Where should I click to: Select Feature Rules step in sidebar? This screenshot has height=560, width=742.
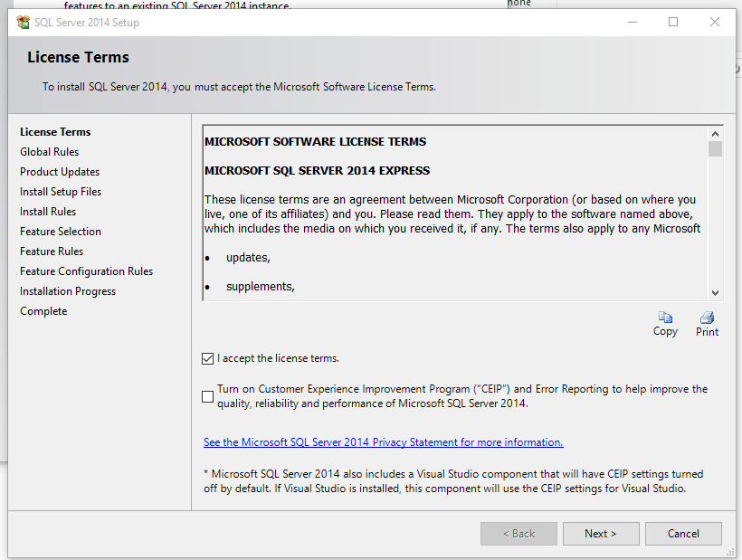pyautogui.click(x=52, y=252)
